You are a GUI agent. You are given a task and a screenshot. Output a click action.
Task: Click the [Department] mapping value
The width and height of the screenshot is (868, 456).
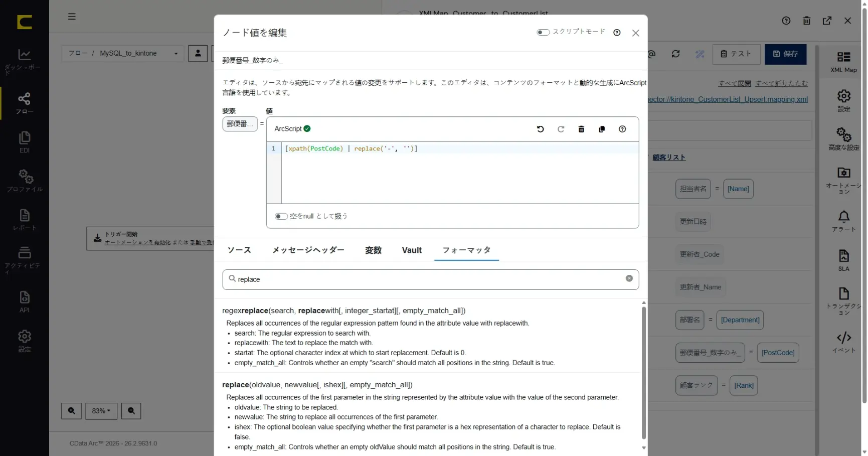740,320
